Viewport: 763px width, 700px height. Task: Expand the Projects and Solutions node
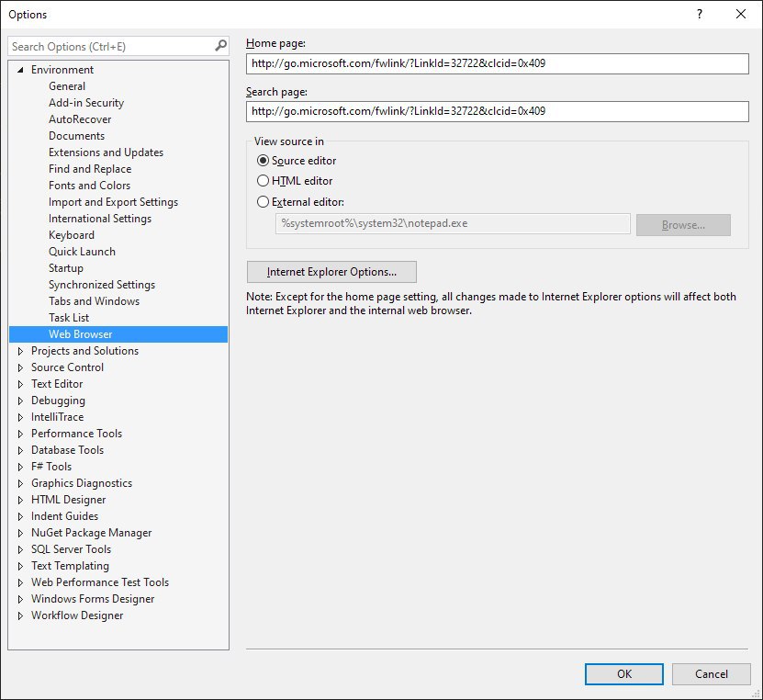tap(20, 351)
